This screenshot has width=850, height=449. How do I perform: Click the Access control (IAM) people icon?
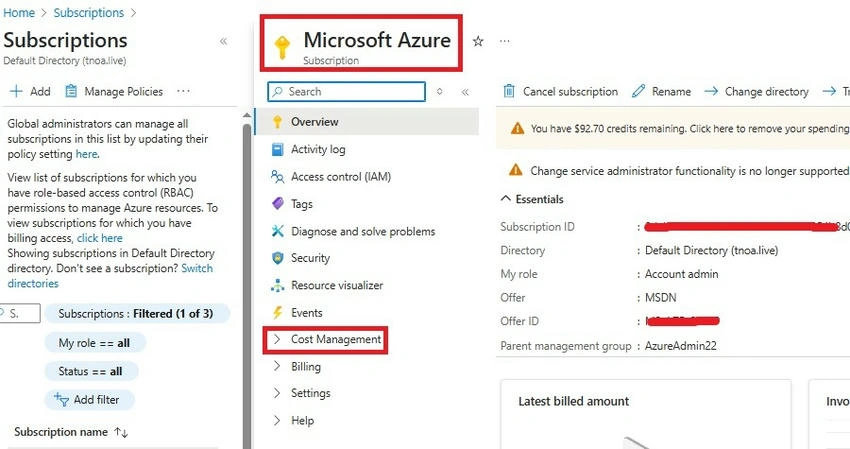(277, 176)
